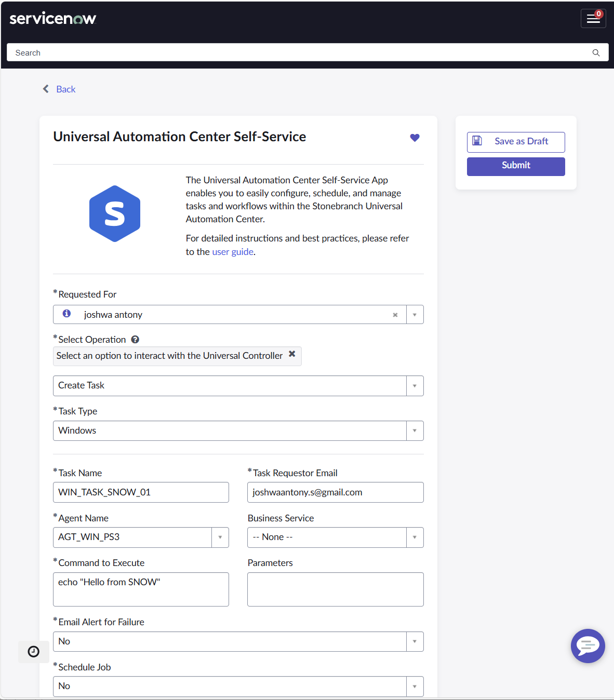The image size is (614, 700).
Task: Dismiss the Select Operation hint tooltip
Action: (x=292, y=354)
